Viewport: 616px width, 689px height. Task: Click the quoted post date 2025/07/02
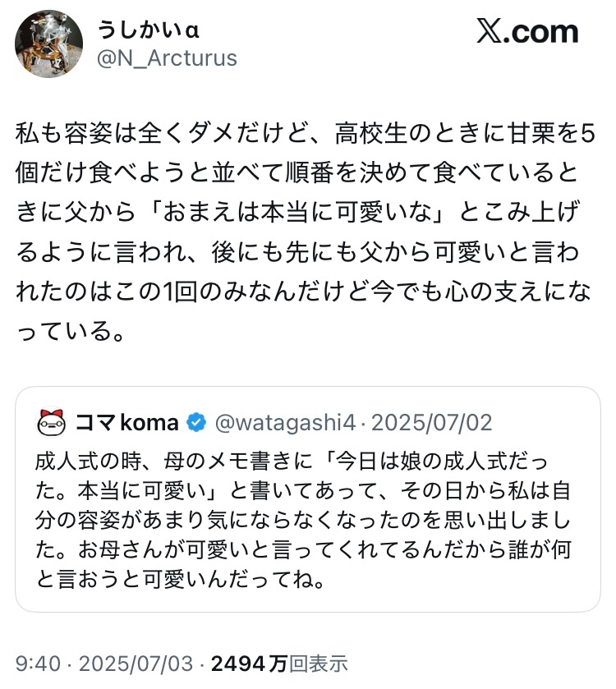[432, 423]
